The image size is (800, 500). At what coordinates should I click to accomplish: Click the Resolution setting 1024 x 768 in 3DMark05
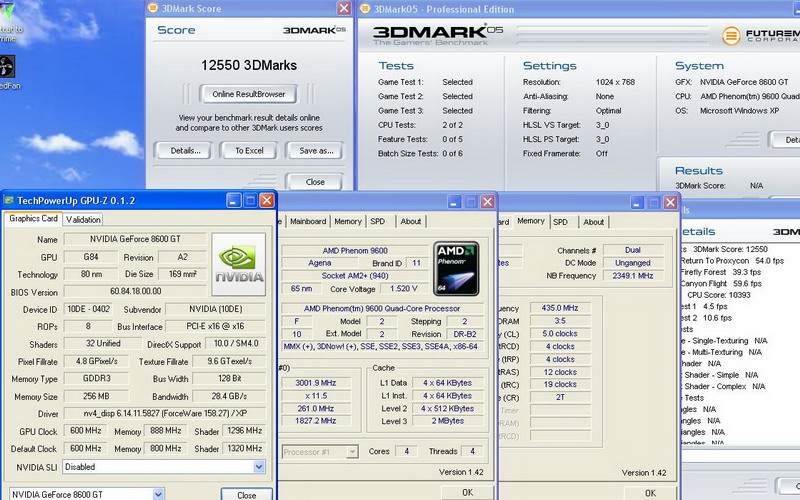(x=615, y=82)
